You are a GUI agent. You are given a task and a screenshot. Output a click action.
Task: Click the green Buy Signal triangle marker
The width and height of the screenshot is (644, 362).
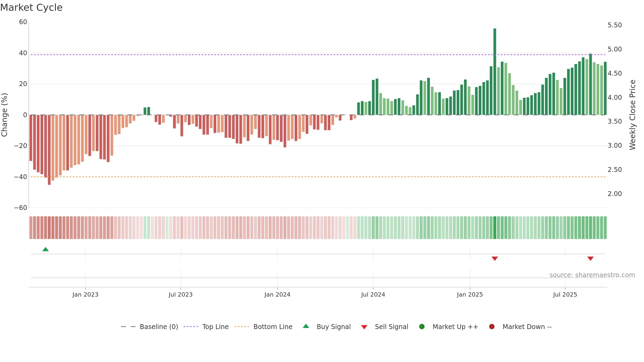[46, 249]
